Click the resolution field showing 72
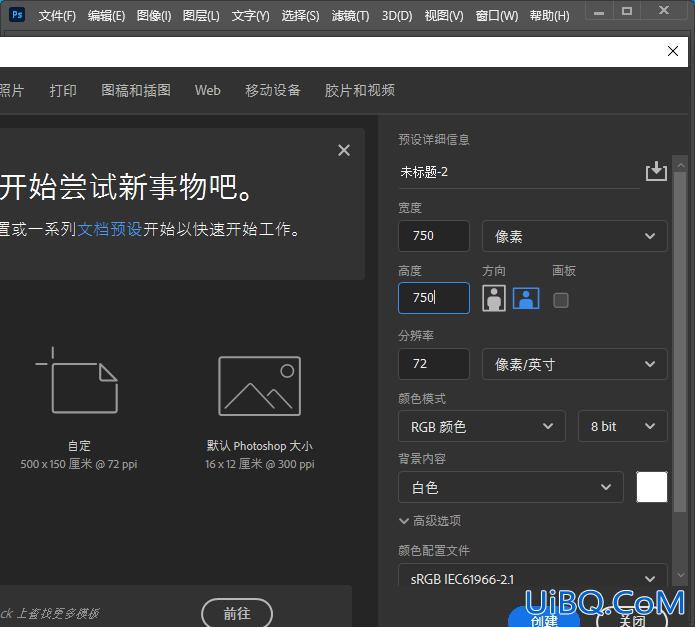Viewport: 695px width, 627px height. pyautogui.click(x=433, y=364)
